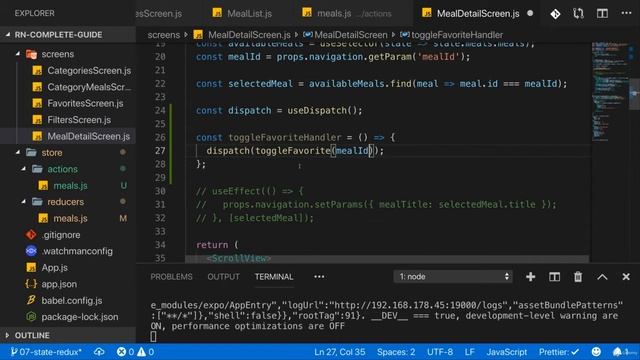Click the code minimap overview

tap(610, 92)
